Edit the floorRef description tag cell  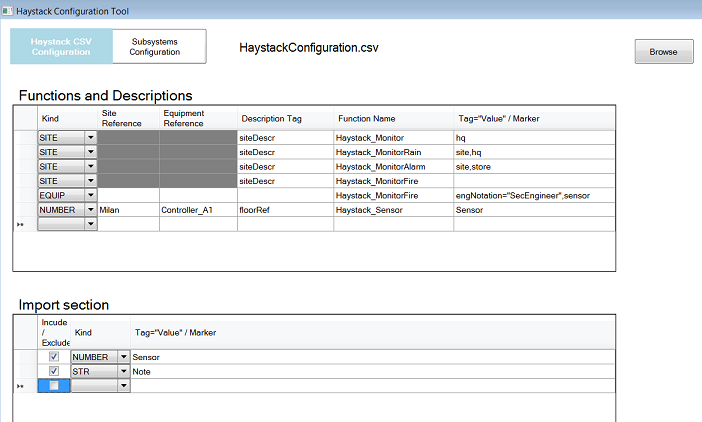coord(284,211)
